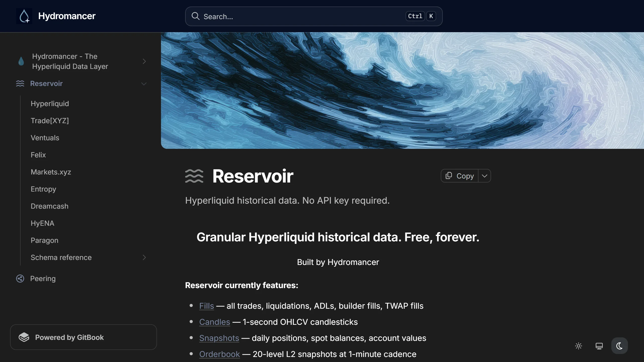This screenshot has width=644, height=362.
Task: Select dark theme with moon icon
Action: click(x=620, y=346)
